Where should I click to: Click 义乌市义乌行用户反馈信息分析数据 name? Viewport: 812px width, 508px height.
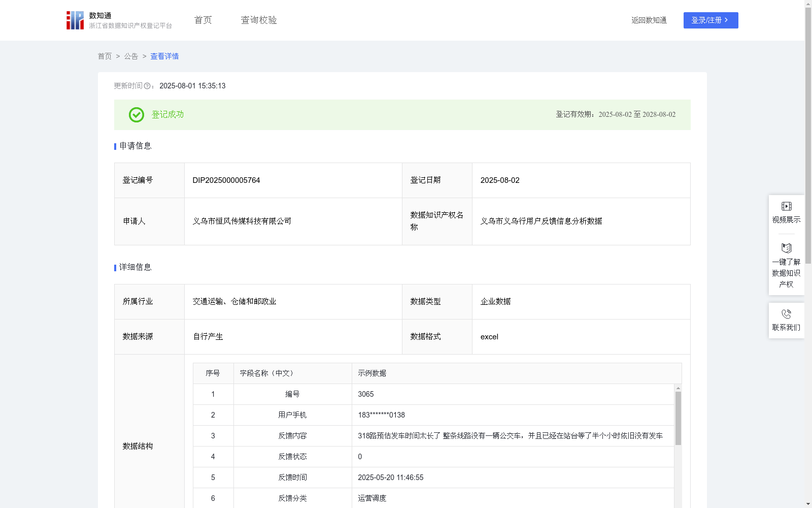[x=541, y=221]
